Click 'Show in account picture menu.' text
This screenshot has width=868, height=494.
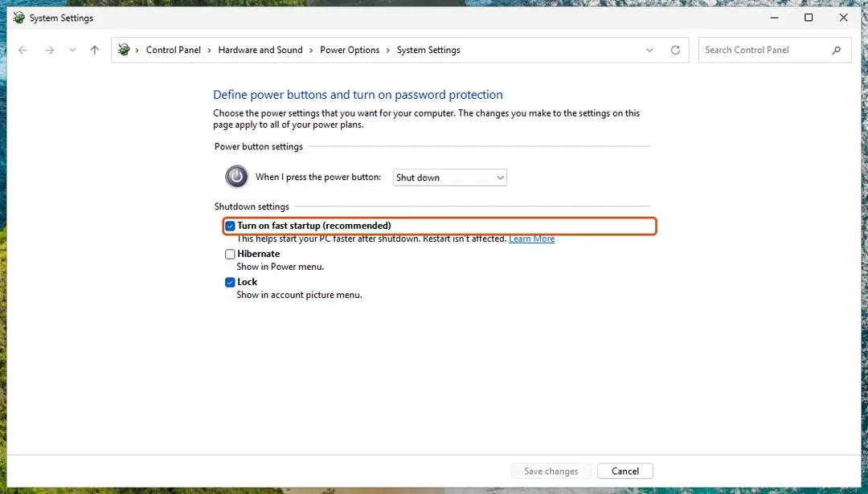(299, 295)
